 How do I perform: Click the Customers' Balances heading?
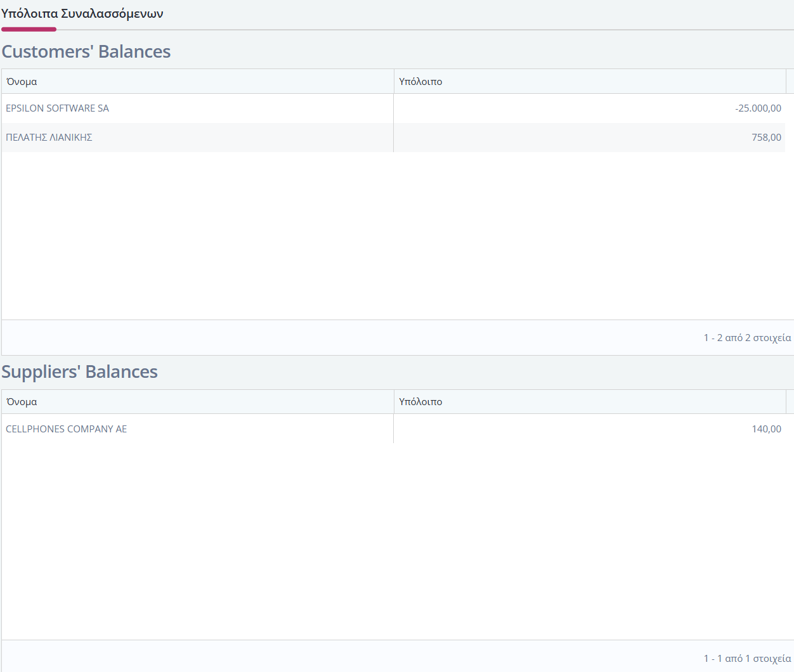coord(86,51)
